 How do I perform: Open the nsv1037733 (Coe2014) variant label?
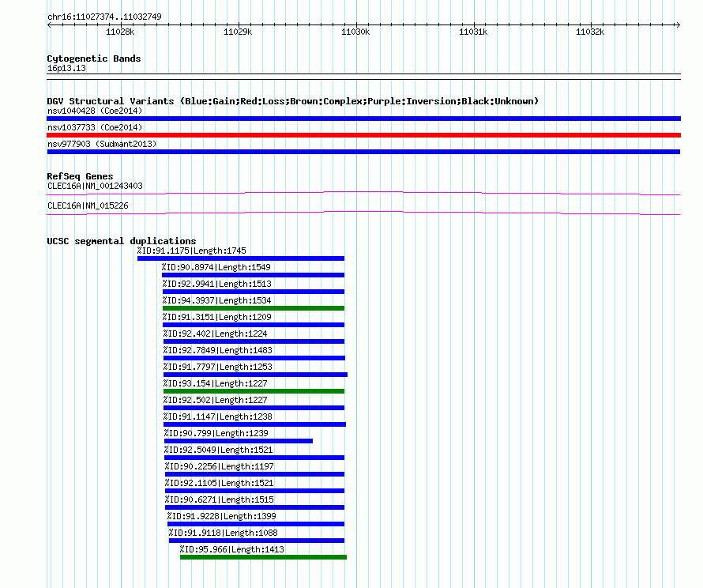(x=95, y=127)
